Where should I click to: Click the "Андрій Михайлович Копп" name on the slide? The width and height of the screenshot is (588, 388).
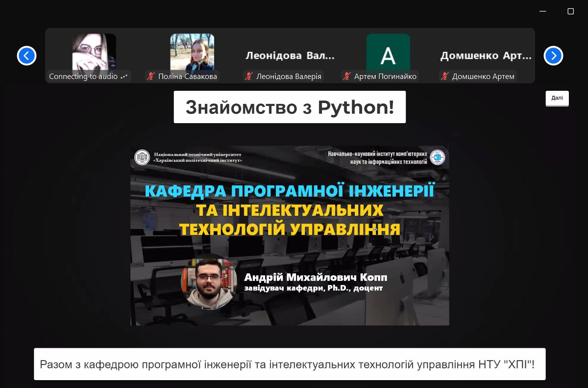click(x=316, y=278)
